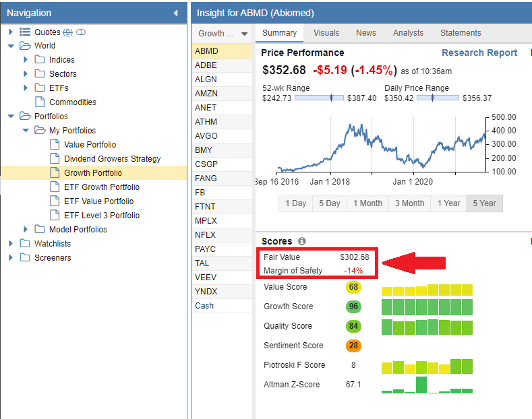This screenshot has width=532, height=419.
Task: Expand the Model Portfolios folder
Action: [26, 230]
